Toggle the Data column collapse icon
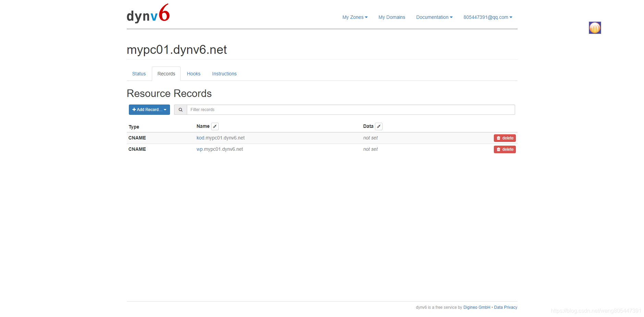644x317 pixels. (x=379, y=126)
